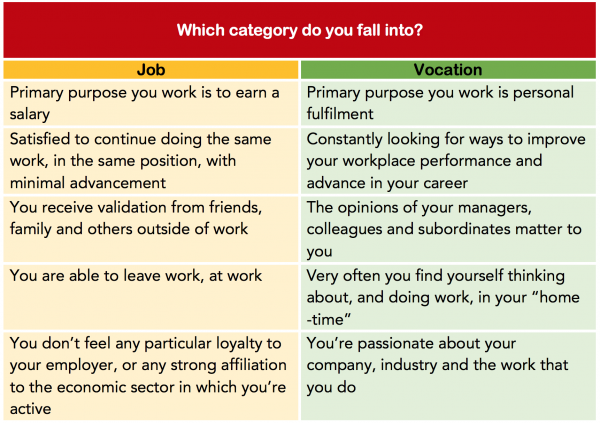Viewport: 600px width, 423px height.
Task: Click the 'earn a salary' Job cell
Action: click(x=150, y=104)
